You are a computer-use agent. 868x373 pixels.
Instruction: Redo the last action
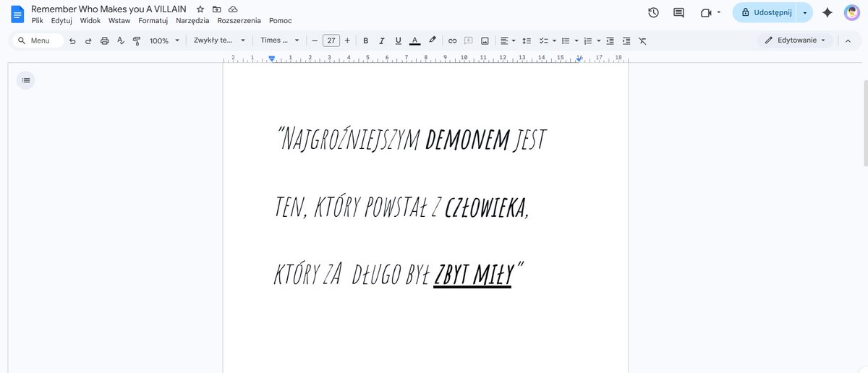click(x=88, y=40)
